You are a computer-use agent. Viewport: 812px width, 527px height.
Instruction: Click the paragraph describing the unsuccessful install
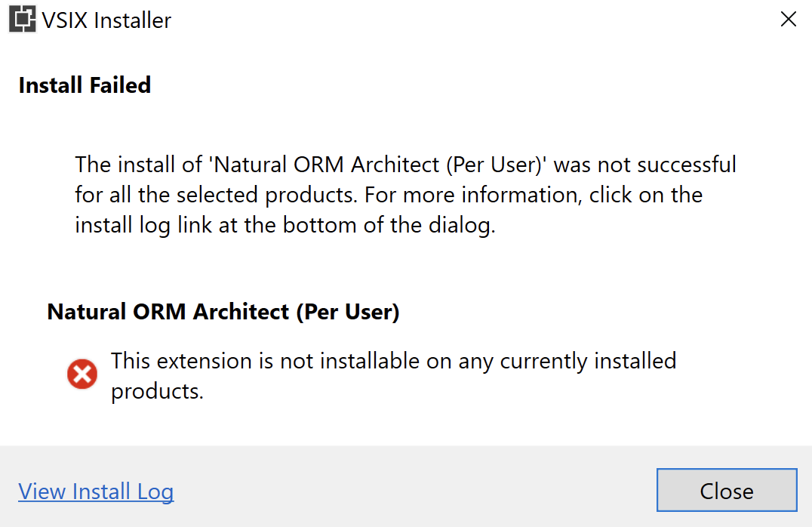tap(405, 194)
